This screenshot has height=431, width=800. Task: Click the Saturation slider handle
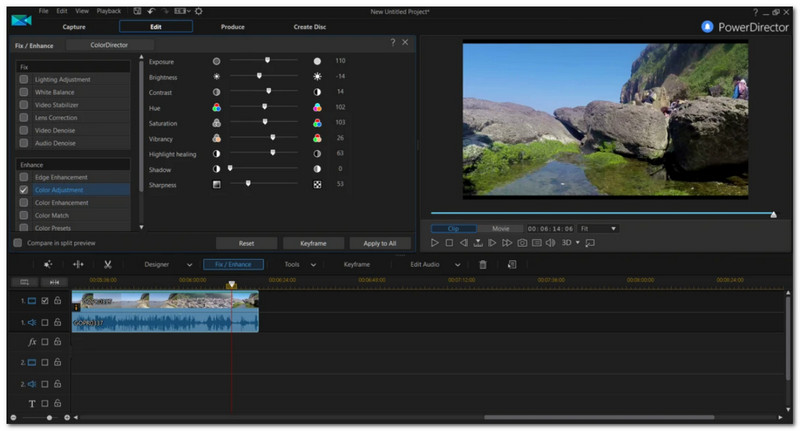[265, 122]
